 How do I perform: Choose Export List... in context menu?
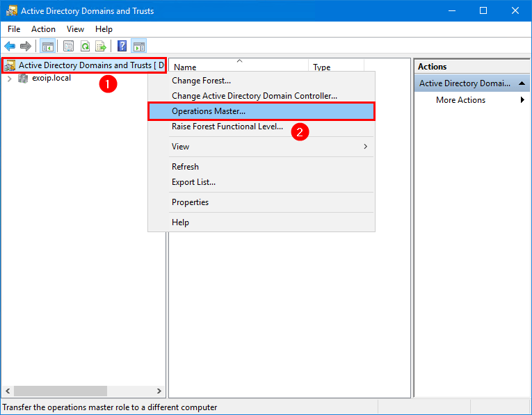(x=261, y=182)
